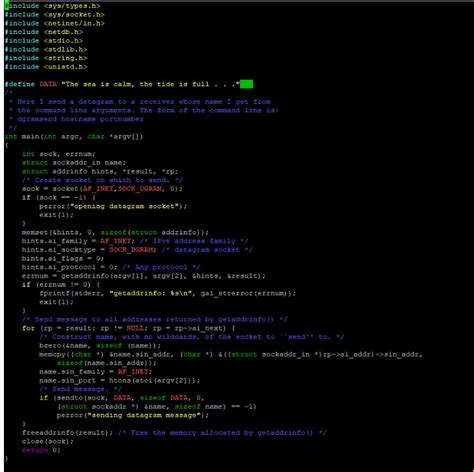Click the line 'close(sock);'

click(48, 441)
